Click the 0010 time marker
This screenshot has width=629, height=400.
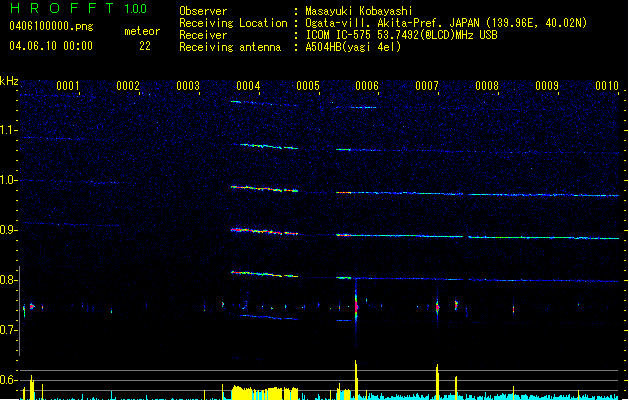point(607,85)
